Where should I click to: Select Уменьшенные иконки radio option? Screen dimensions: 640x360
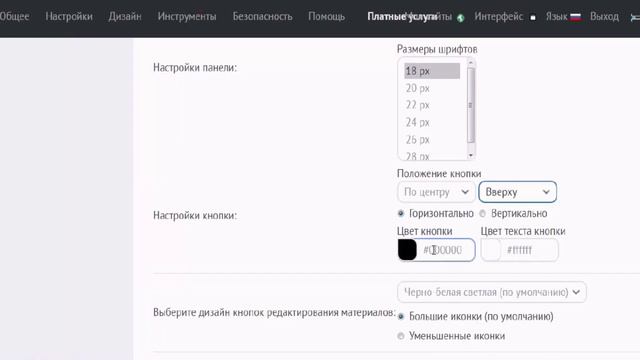coord(401,336)
